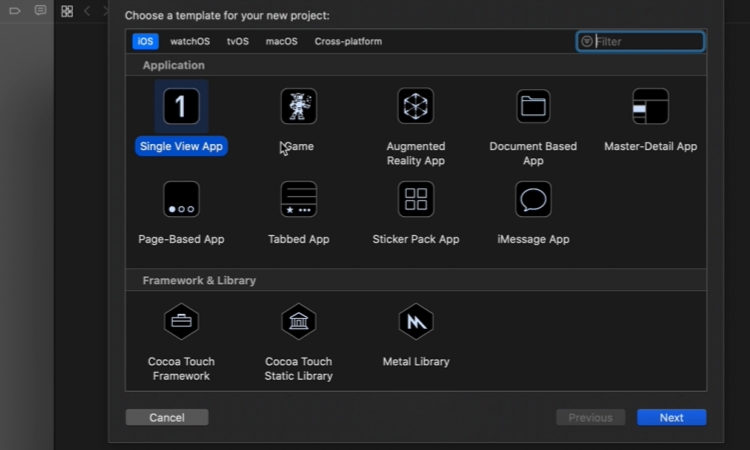Click the Application section header
Screen dimensions: 750x450
coord(174,65)
